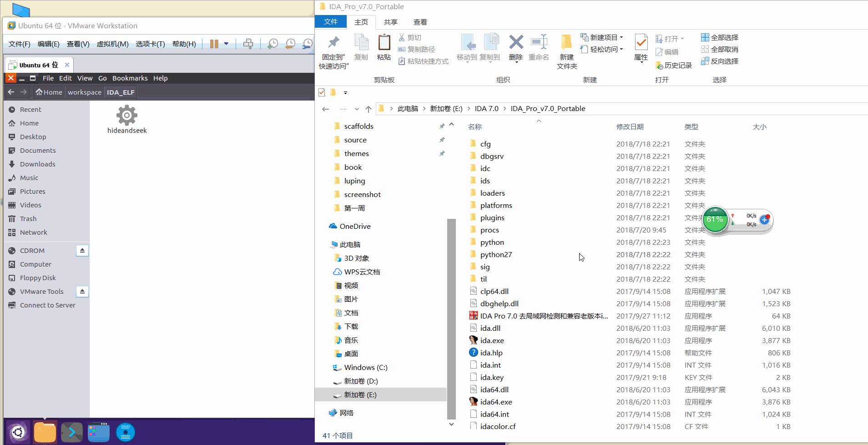
Task: Click the Properties checkmark icon
Action: tap(641, 43)
